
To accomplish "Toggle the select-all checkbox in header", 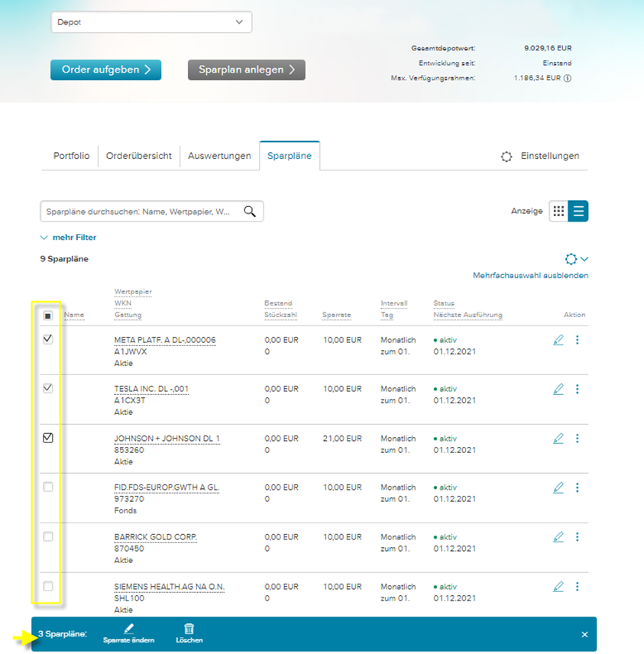I will click(48, 316).
